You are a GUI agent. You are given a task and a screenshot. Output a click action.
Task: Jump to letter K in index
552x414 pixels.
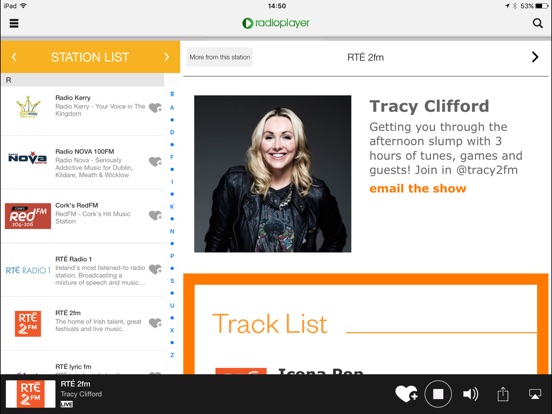click(172, 207)
